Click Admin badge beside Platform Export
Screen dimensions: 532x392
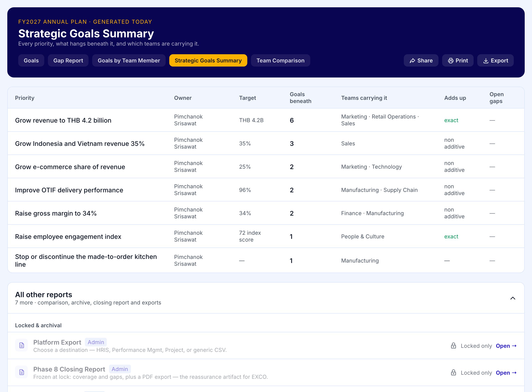pos(96,342)
